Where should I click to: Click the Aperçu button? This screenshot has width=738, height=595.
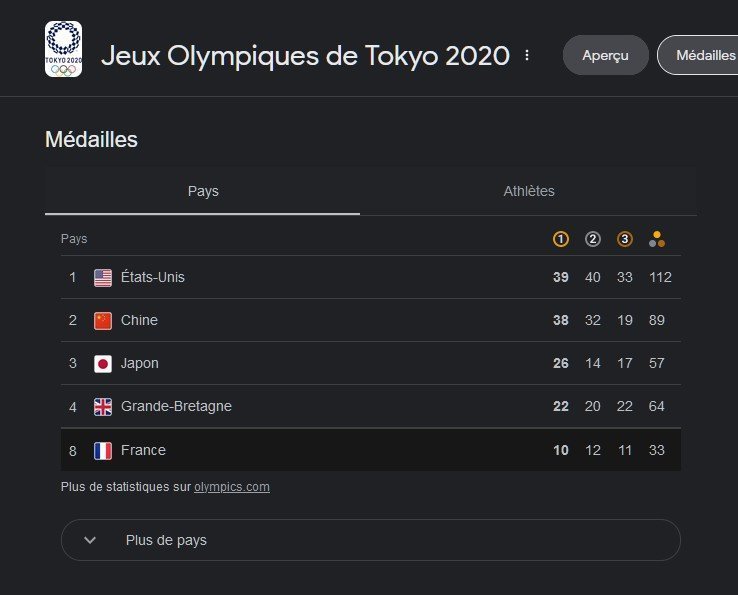coord(605,55)
